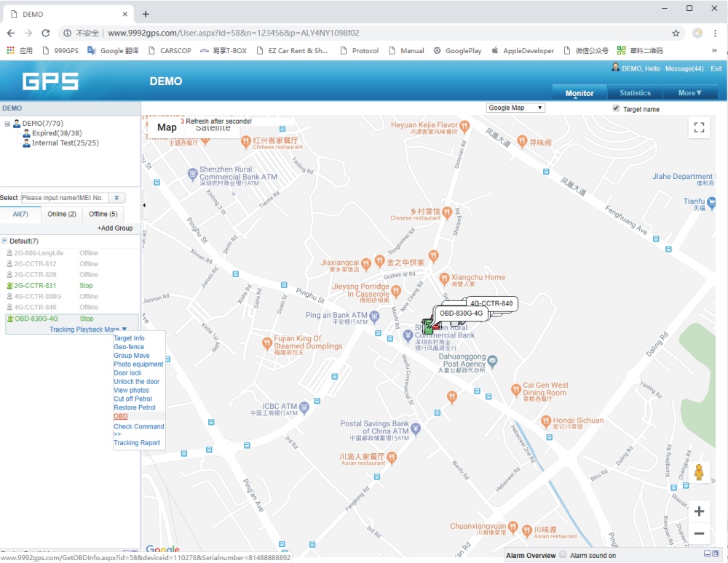
Task: Collapse the left device panel arrow
Action: [x=144, y=205]
